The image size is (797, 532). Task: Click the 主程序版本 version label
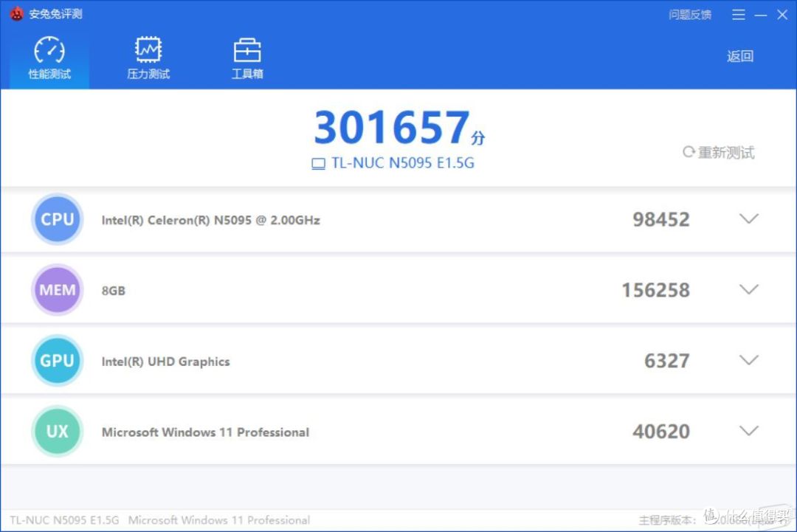(667, 519)
